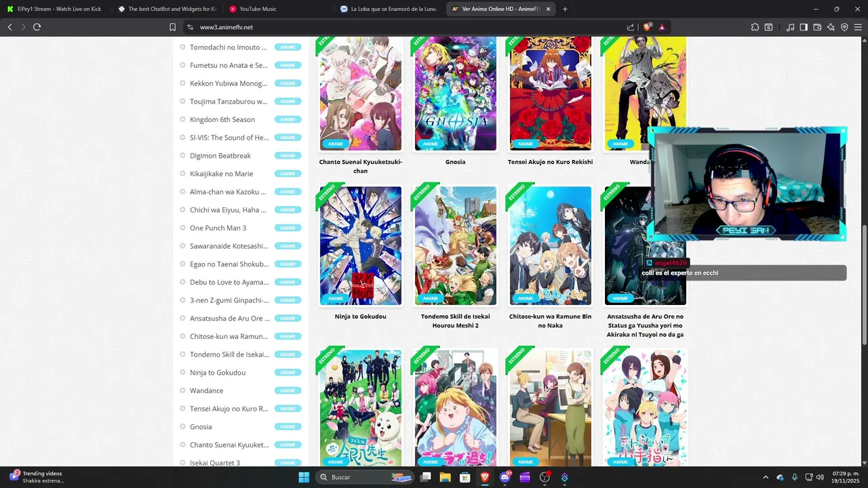This screenshot has width=868, height=488.
Task: Open the Tensei Akujo no Kuro Rekishi poster
Action: click(x=551, y=94)
